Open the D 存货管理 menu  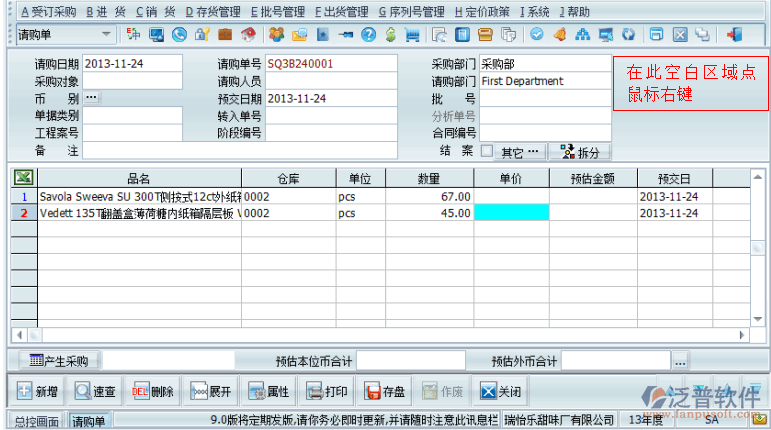pos(213,12)
